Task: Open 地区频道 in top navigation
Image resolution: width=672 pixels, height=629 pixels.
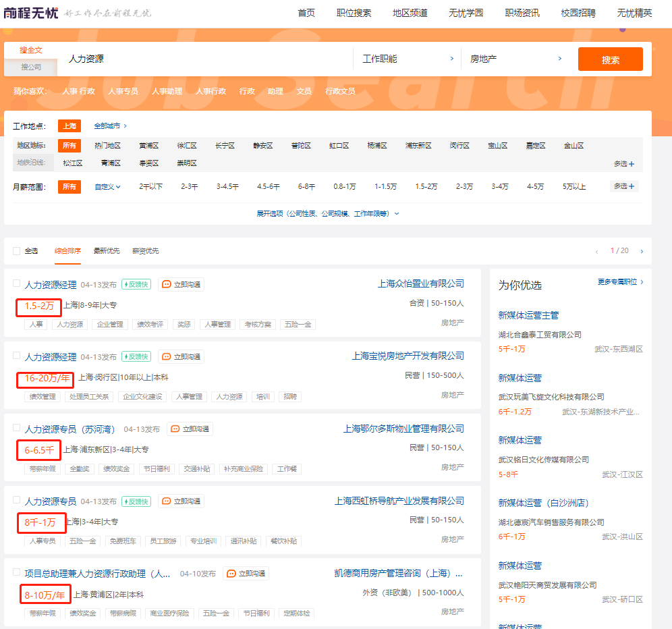Action: coord(410,13)
